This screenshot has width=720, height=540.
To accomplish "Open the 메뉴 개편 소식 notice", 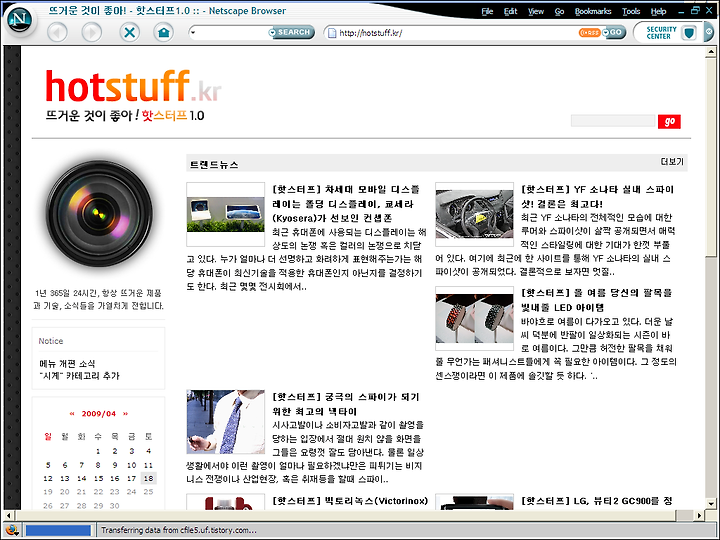I will click(x=67, y=364).
